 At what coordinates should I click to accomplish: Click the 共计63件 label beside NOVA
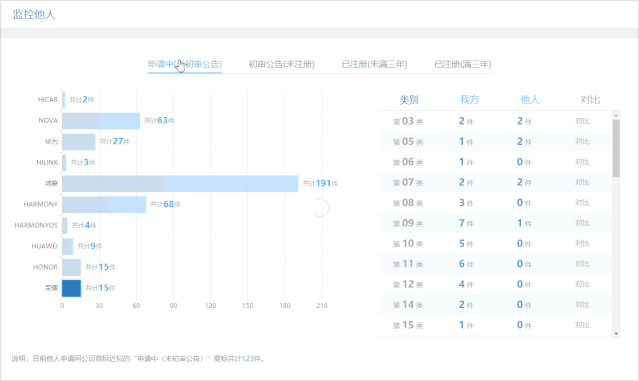click(x=159, y=120)
